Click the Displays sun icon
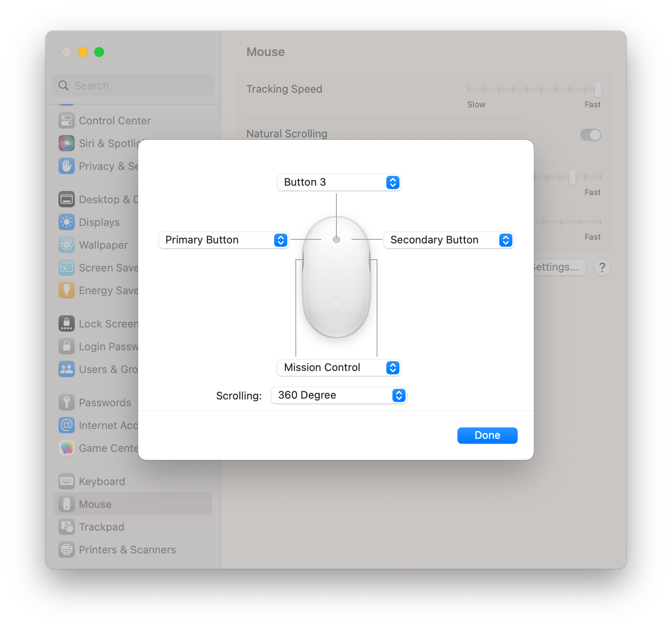Image resolution: width=672 pixels, height=629 pixels. tap(67, 222)
